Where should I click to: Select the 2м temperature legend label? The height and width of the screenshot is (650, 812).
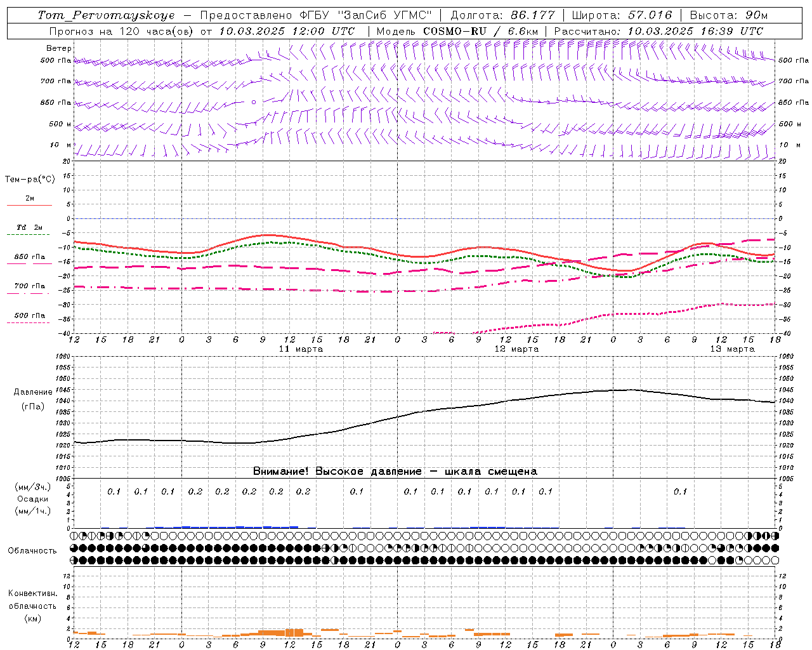pos(30,198)
